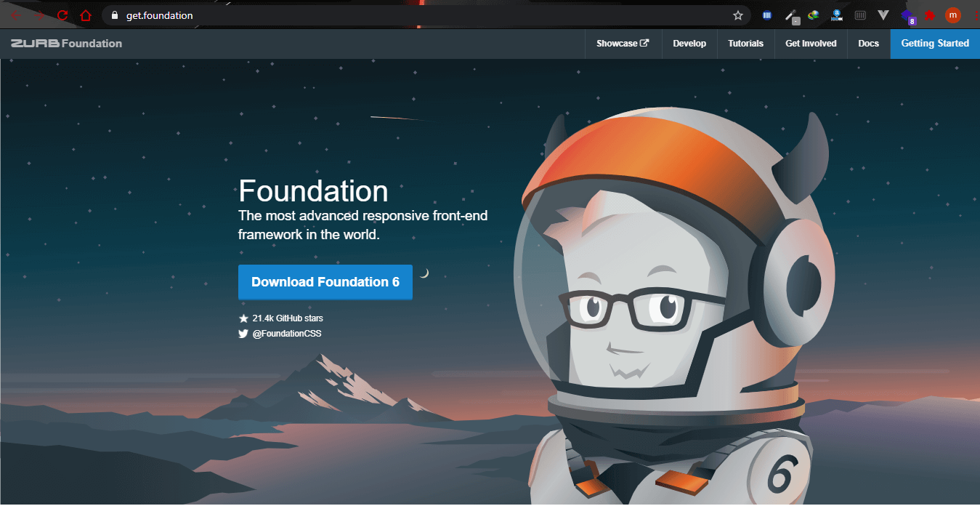Open the profile avatar "m" menu
The width and height of the screenshot is (980, 506).
952,15
